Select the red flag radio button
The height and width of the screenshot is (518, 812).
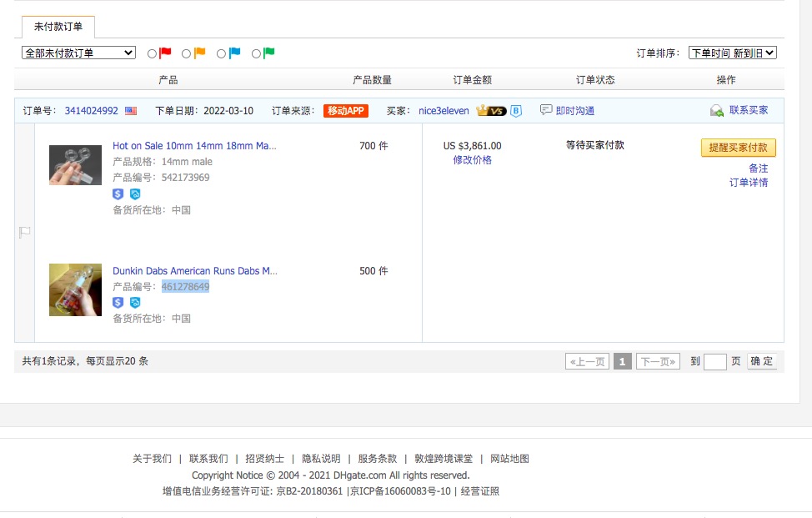[152, 53]
